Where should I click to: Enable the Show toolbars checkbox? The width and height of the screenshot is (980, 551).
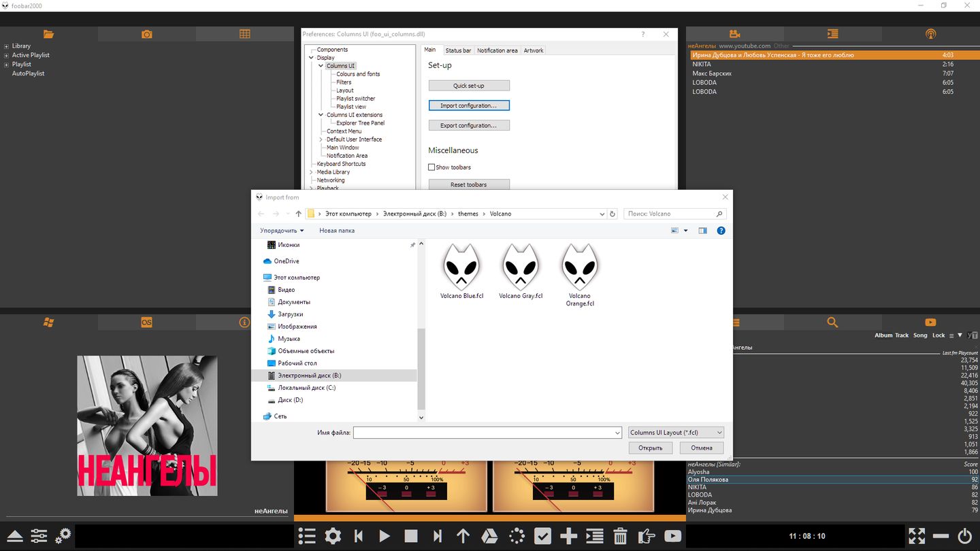[431, 167]
